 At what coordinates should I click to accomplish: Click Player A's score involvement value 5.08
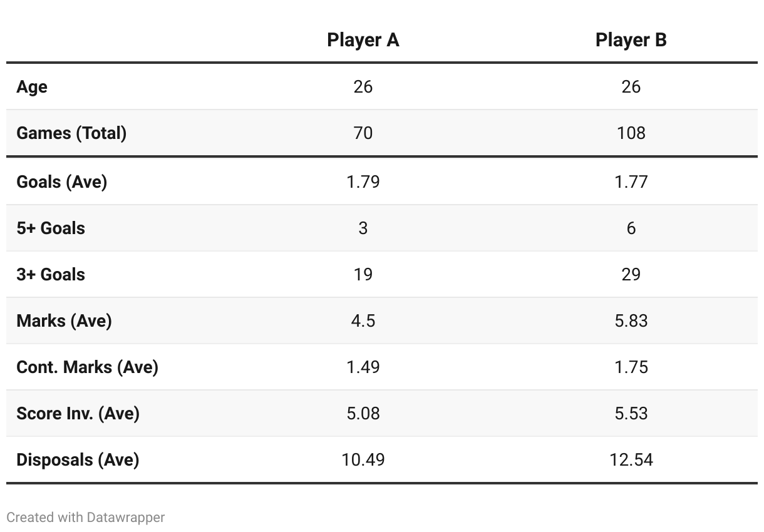tap(363, 413)
